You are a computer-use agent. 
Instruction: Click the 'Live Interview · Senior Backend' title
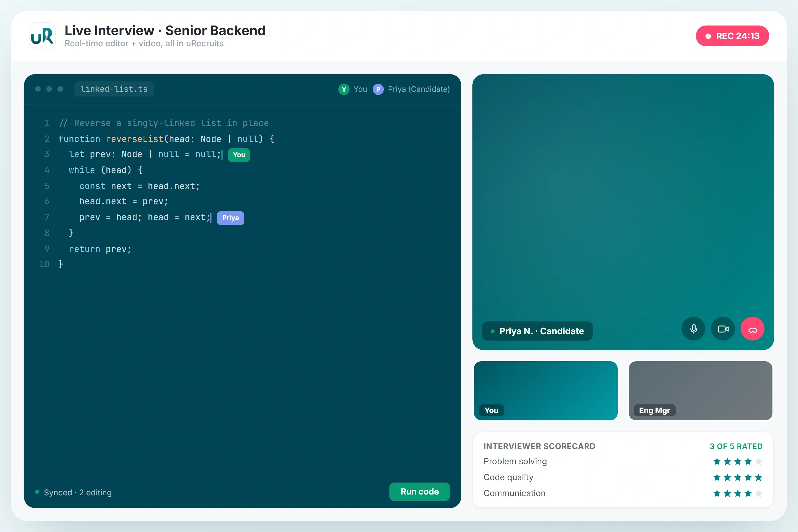click(x=165, y=31)
